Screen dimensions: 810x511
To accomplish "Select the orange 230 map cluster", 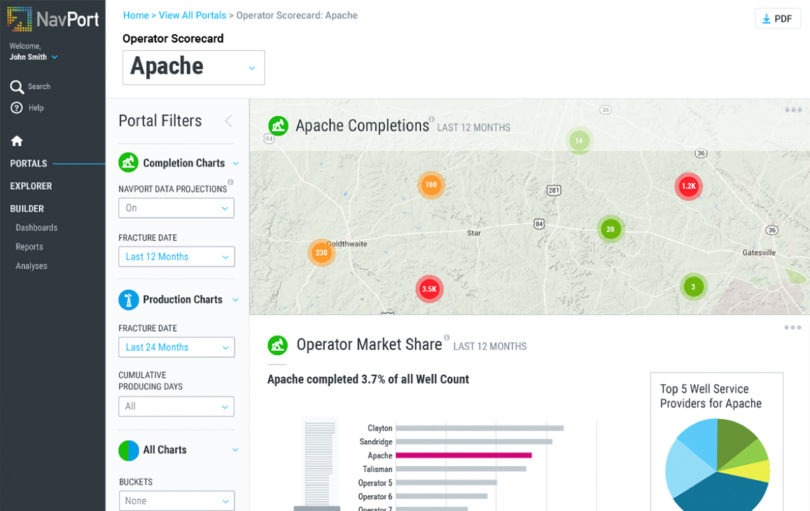I will tap(321, 253).
